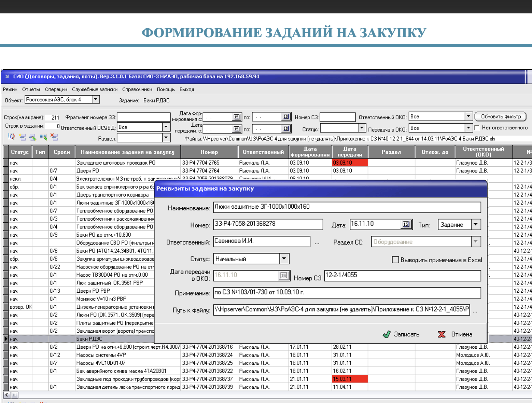Click the edit table rows icon with grid
Viewport: 532px width, 403px height.
click(43, 137)
